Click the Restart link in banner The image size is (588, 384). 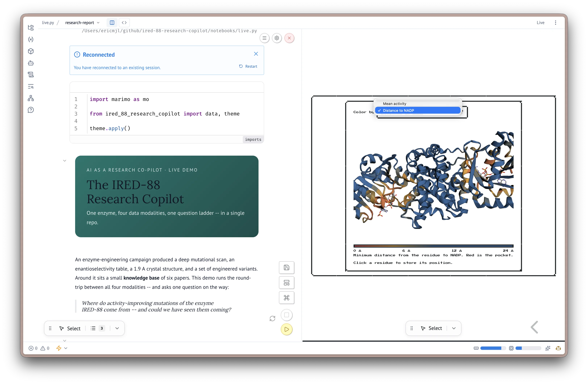tap(248, 66)
